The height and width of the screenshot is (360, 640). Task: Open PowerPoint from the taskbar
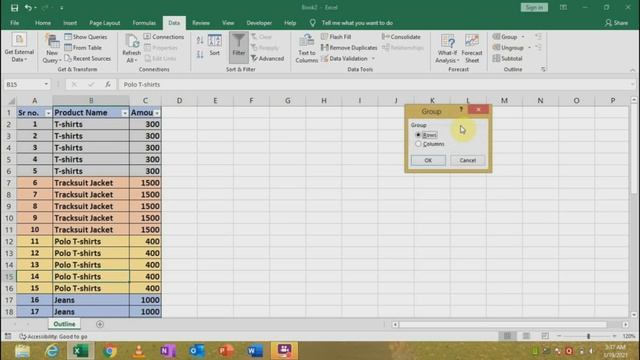tap(226, 351)
